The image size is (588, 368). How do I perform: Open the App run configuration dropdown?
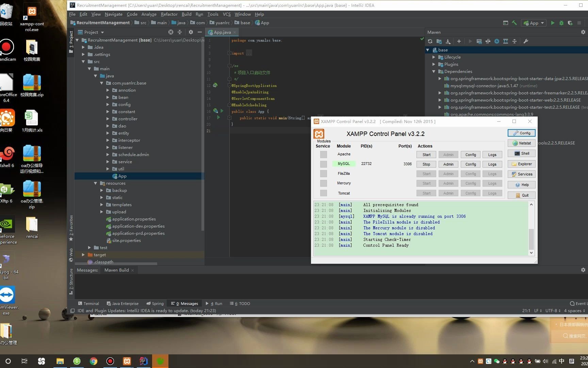coord(534,23)
